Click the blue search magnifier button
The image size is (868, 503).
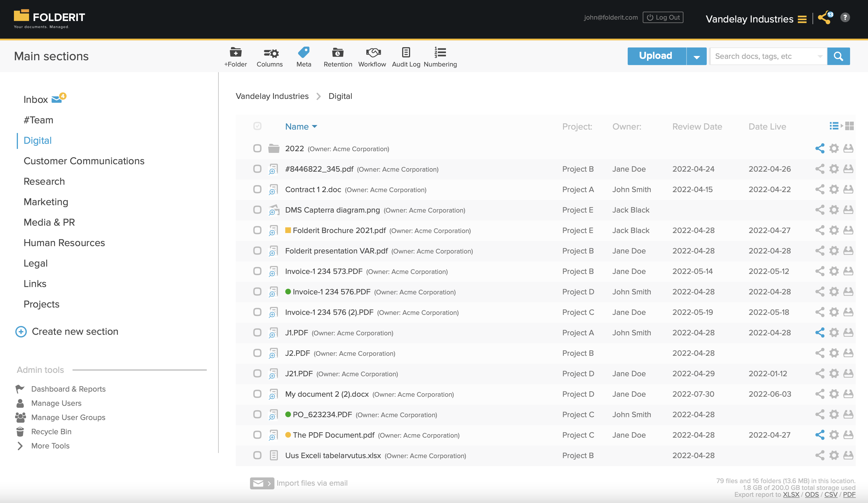(838, 56)
